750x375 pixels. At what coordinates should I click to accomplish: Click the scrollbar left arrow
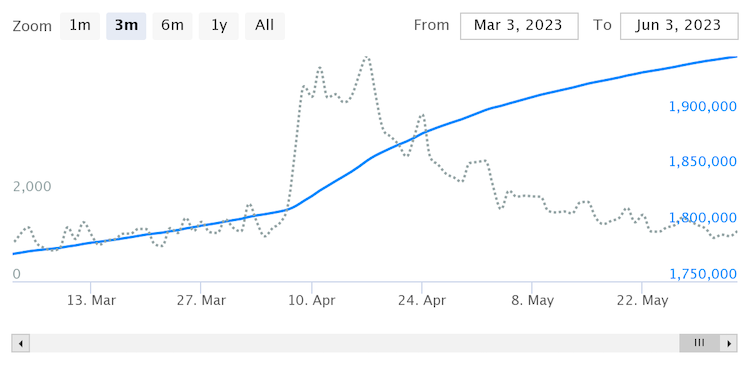[21, 343]
